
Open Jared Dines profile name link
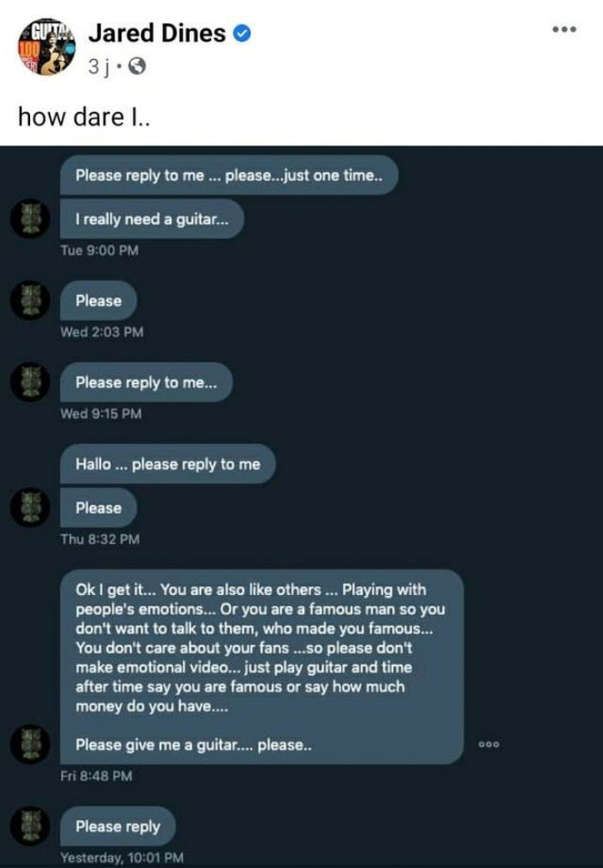pos(157,34)
